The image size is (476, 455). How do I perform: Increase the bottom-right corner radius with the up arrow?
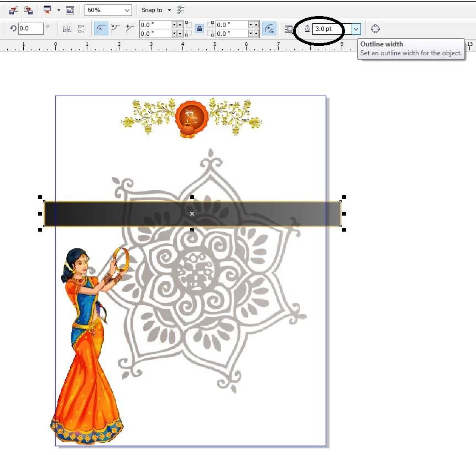(256, 33)
